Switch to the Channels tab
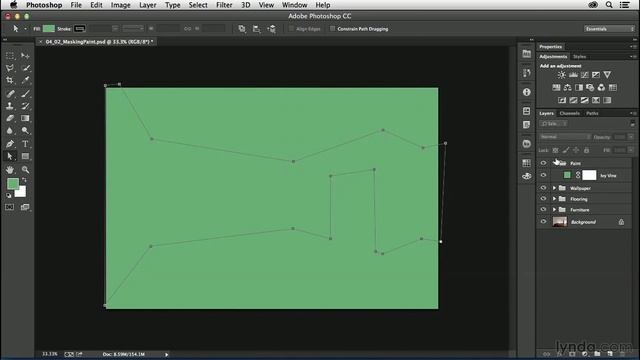This screenshot has height=360, width=640. [x=569, y=113]
